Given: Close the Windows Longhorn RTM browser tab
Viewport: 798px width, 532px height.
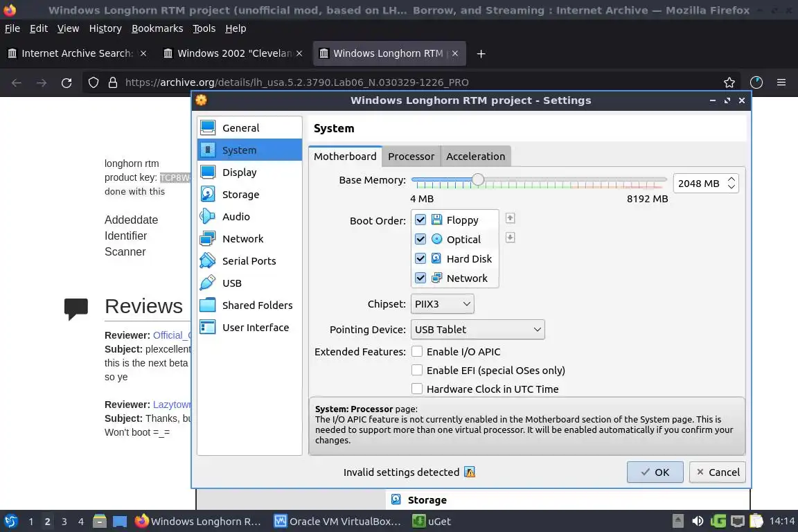Looking at the screenshot, I should click(455, 53).
